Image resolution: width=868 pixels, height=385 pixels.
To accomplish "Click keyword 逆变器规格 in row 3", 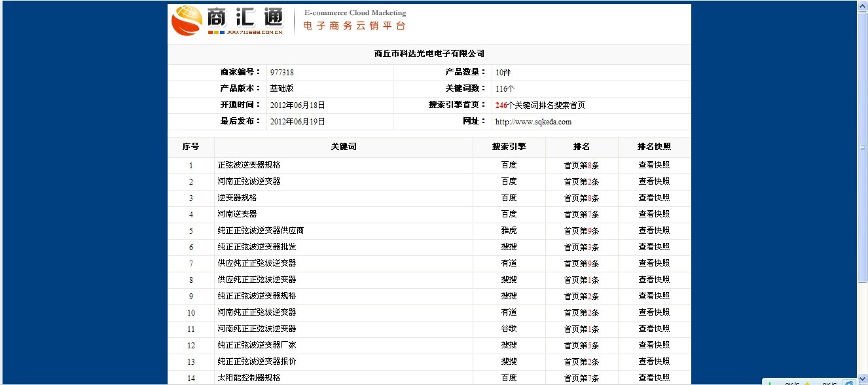I will tap(237, 198).
